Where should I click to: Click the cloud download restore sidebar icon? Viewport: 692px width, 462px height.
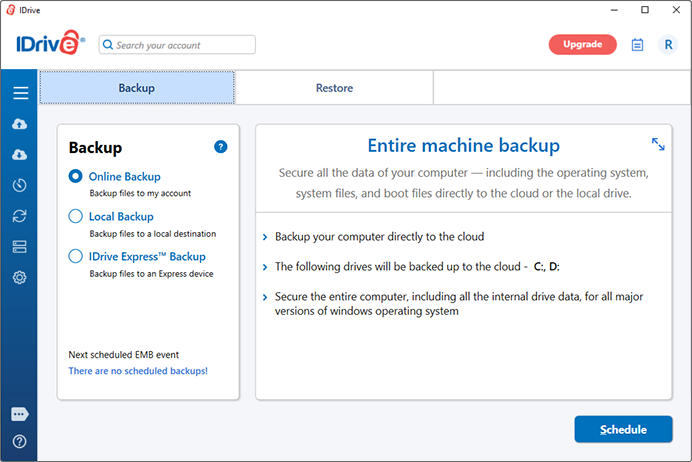pos(20,155)
